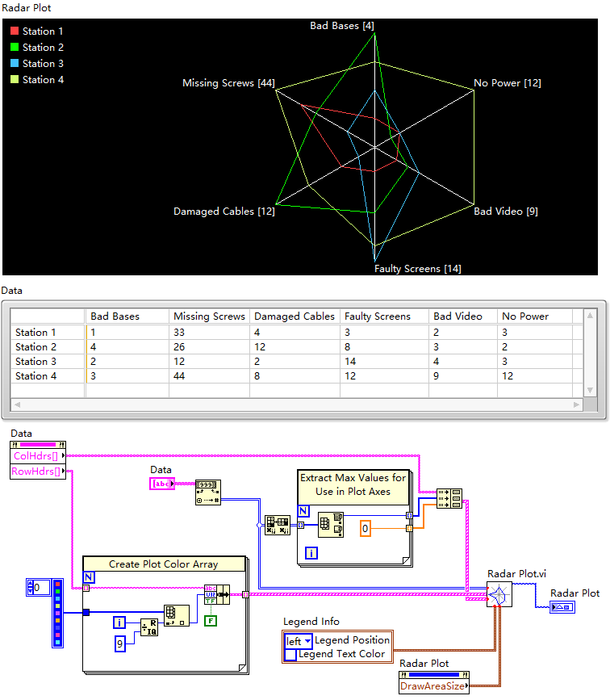
Task: Click the For Loop N terminal in Extract Max Values loop
Action: click(304, 510)
